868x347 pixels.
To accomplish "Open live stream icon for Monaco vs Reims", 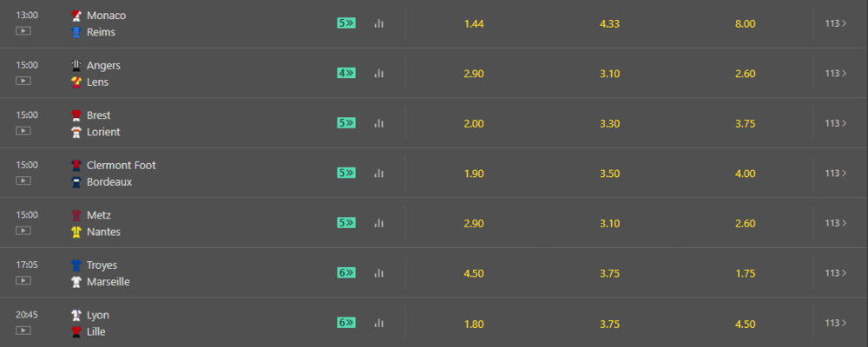I will click(23, 31).
